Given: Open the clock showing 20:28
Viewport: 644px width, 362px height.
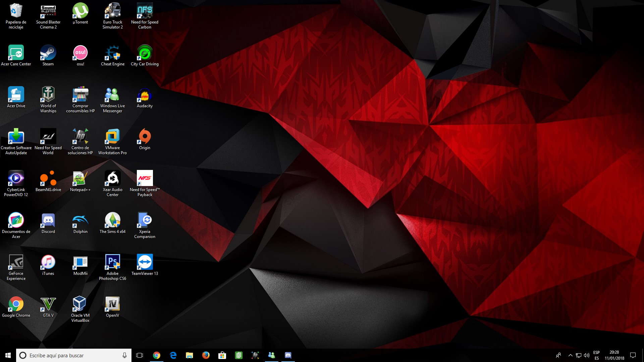Looking at the screenshot, I should (x=614, y=355).
